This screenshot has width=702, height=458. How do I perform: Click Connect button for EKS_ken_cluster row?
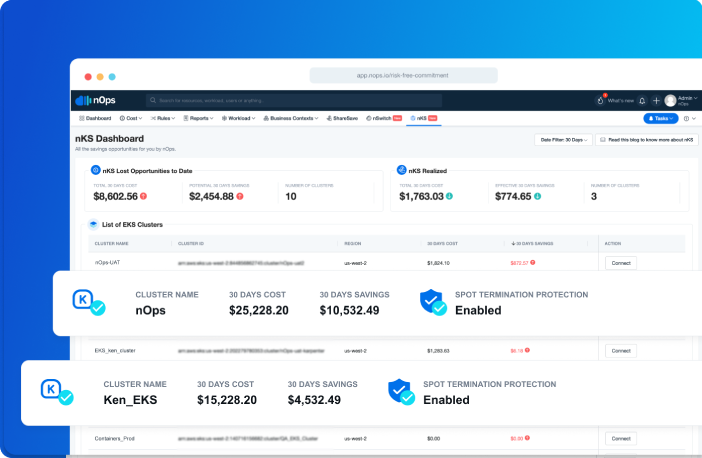click(621, 351)
